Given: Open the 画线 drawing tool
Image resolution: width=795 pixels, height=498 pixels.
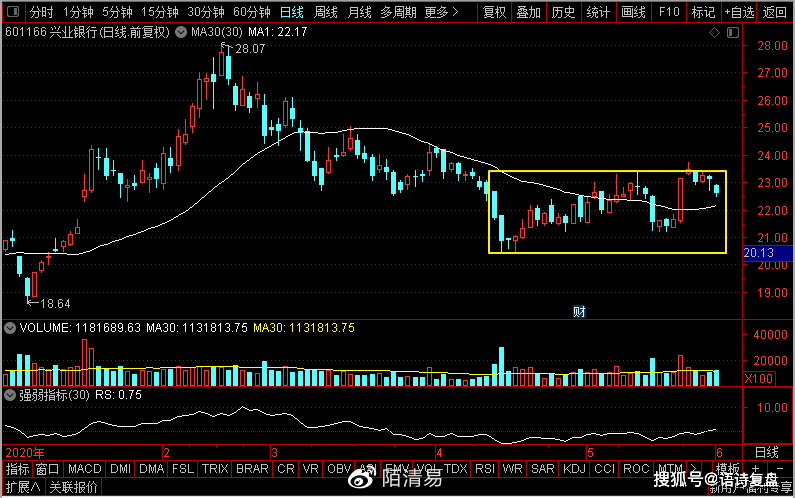Looking at the screenshot, I should click(633, 13).
